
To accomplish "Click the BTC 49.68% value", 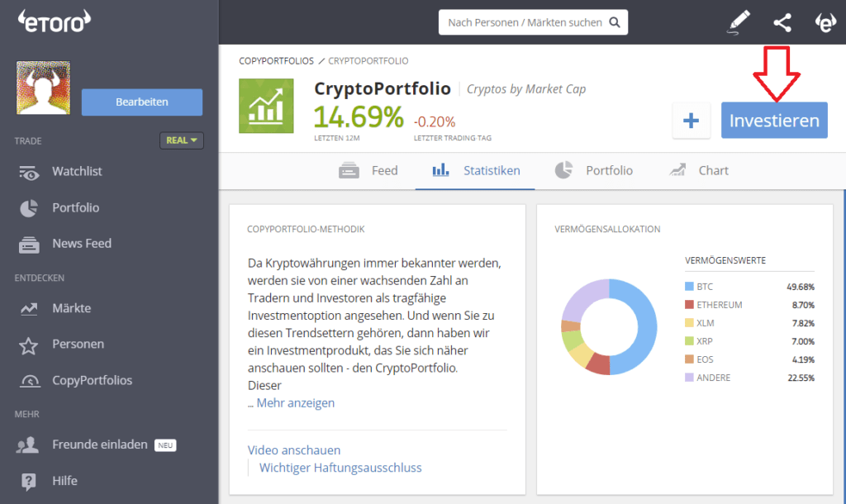I will coord(801,287).
